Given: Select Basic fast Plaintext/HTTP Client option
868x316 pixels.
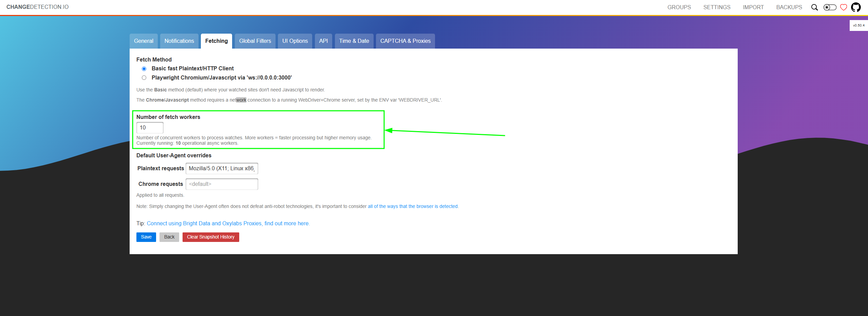Looking at the screenshot, I should coord(144,69).
